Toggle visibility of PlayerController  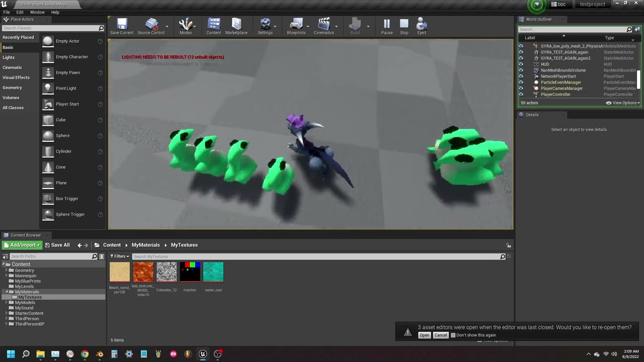521,95
